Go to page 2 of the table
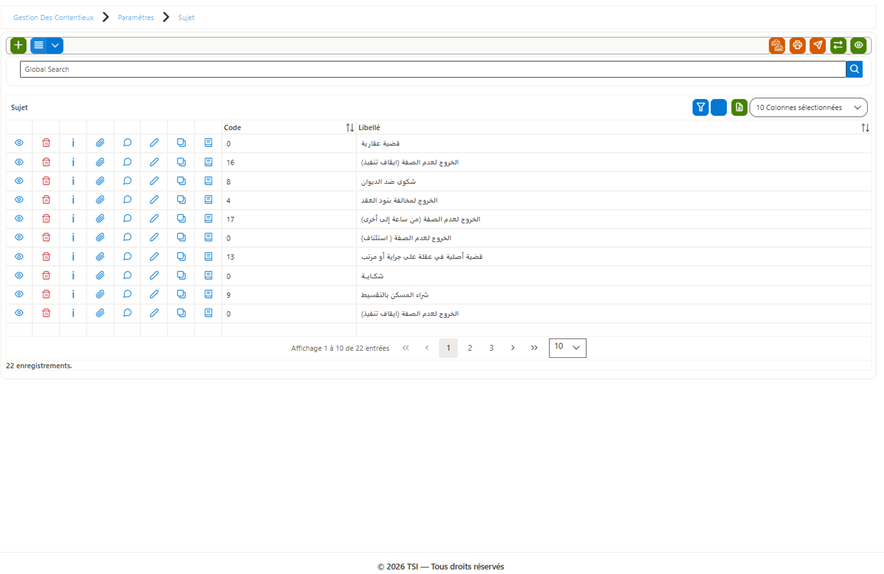The image size is (884, 574). [x=470, y=348]
